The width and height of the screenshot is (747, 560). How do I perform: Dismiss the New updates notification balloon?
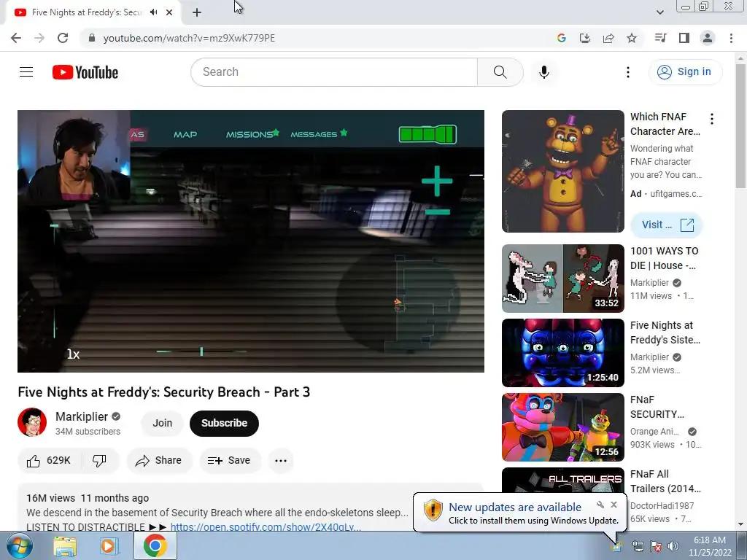tap(614, 505)
